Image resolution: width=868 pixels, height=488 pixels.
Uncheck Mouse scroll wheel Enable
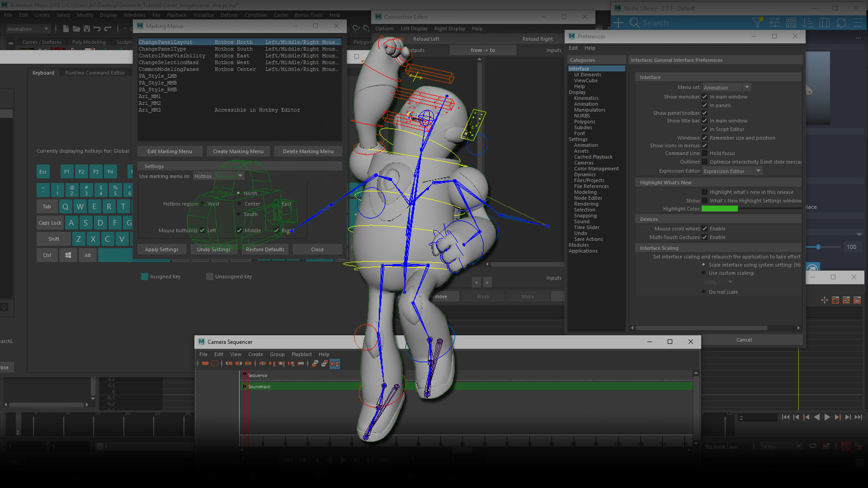tap(704, 229)
